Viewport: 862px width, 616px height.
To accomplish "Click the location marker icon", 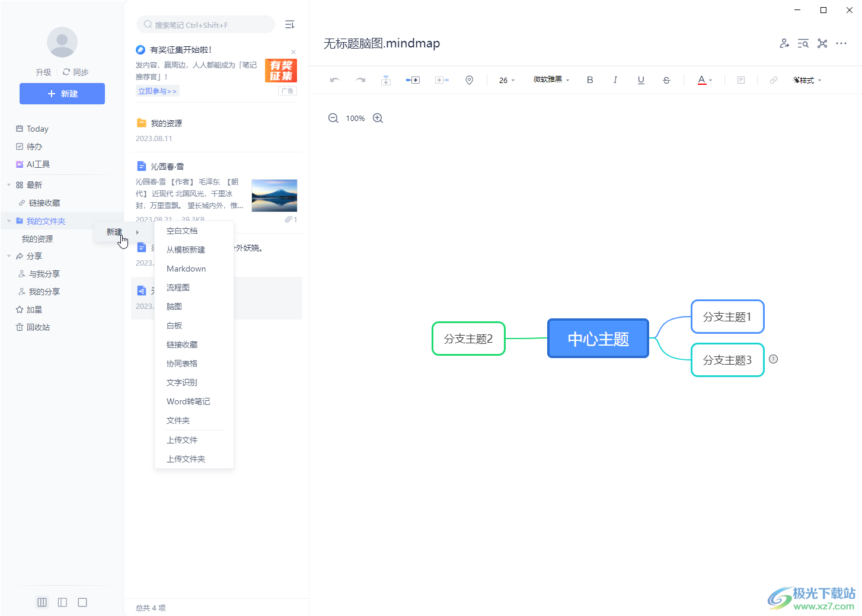I will [x=470, y=80].
